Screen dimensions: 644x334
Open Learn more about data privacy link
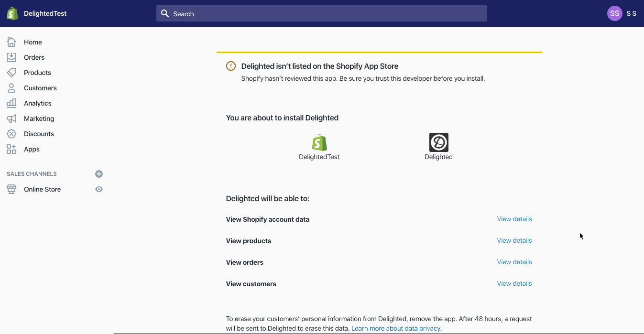[396, 328]
